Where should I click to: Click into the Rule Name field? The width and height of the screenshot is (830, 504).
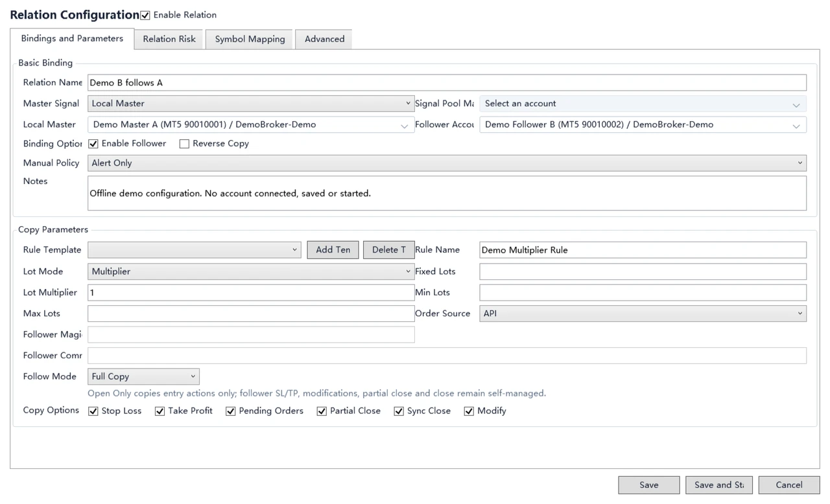tap(643, 250)
